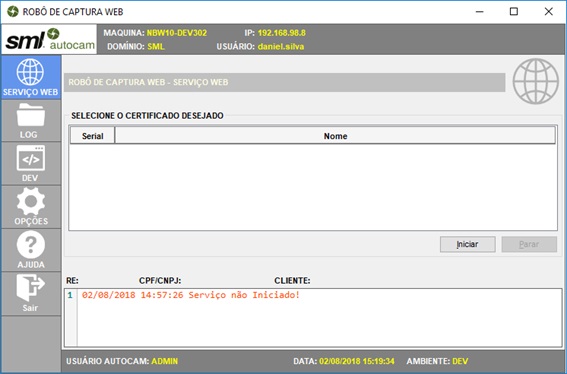Click the Serial column header
The width and height of the screenshot is (567, 374).
(x=92, y=136)
